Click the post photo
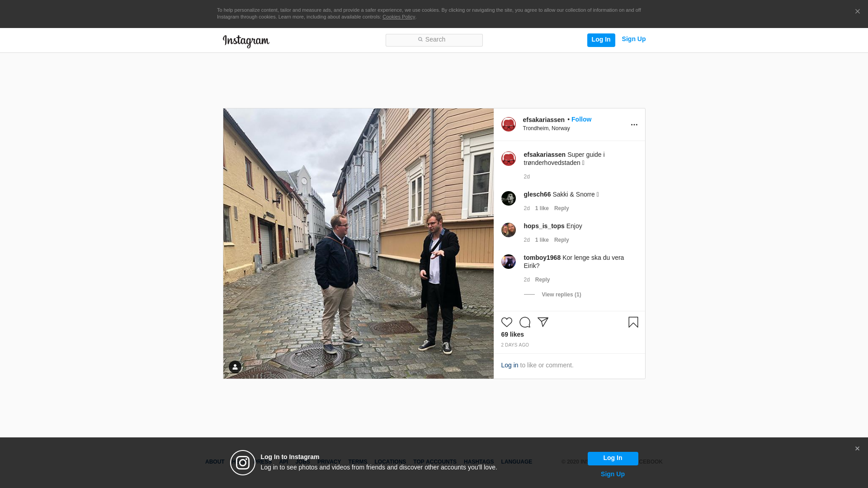The height and width of the screenshot is (488, 868). pyautogui.click(x=359, y=244)
